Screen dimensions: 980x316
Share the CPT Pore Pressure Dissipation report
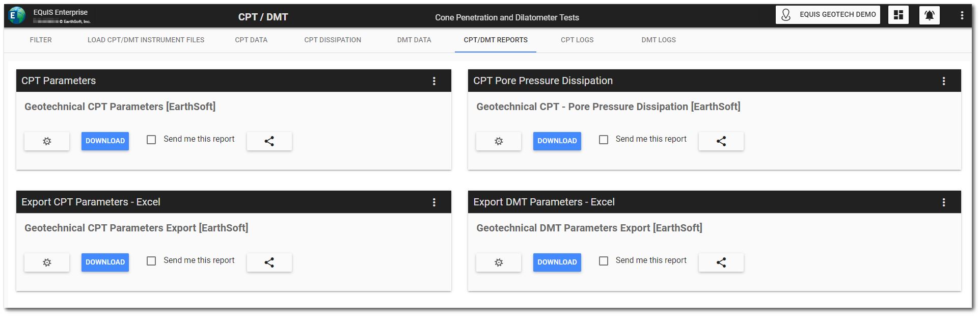pyautogui.click(x=721, y=141)
